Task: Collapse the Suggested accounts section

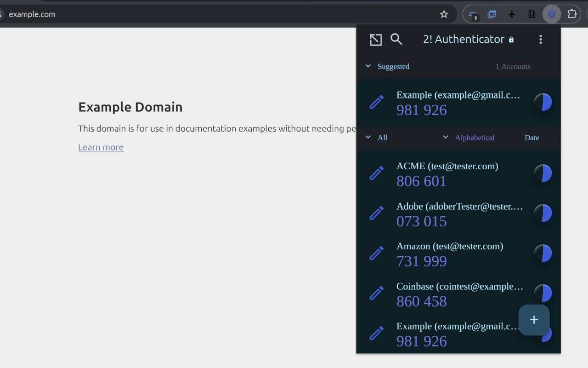Action: click(368, 66)
